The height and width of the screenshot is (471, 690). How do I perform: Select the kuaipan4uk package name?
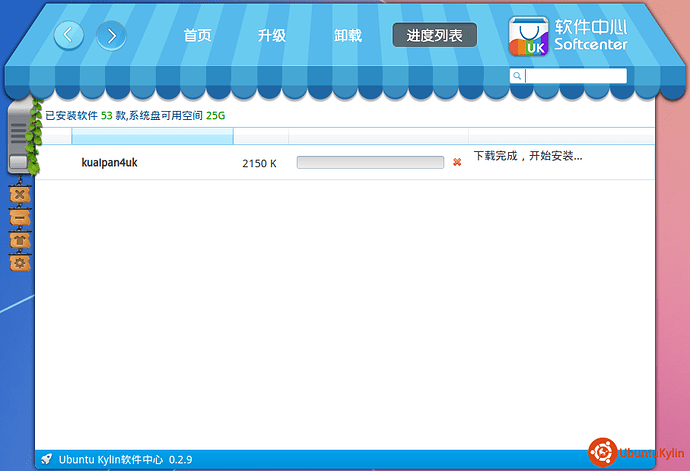tap(110, 163)
